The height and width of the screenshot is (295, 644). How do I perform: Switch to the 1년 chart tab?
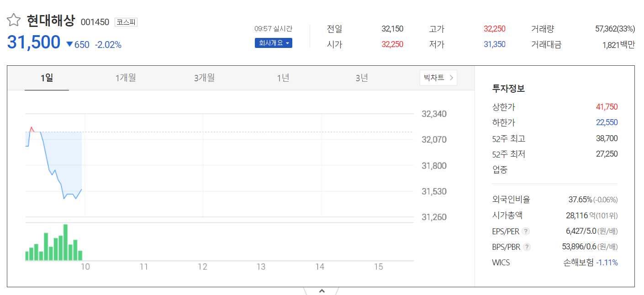(x=283, y=78)
